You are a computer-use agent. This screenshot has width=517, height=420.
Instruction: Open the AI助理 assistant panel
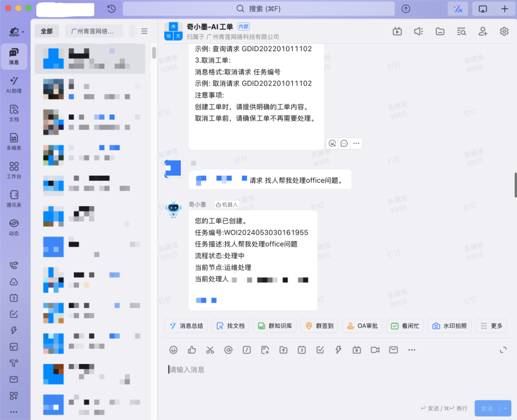[x=14, y=85]
